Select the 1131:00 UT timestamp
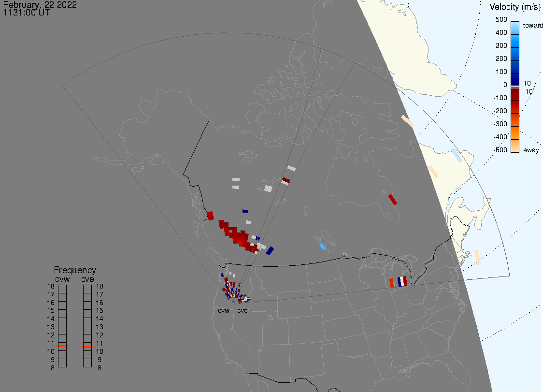Screen dimensions: 543x392 click(x=27, y=13)
